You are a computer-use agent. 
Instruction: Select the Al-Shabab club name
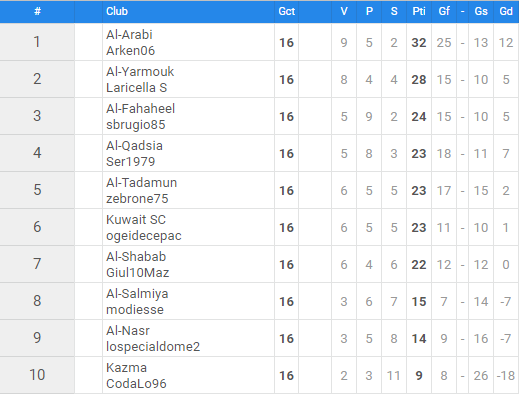pyautogui.click(x=136, y=257)
